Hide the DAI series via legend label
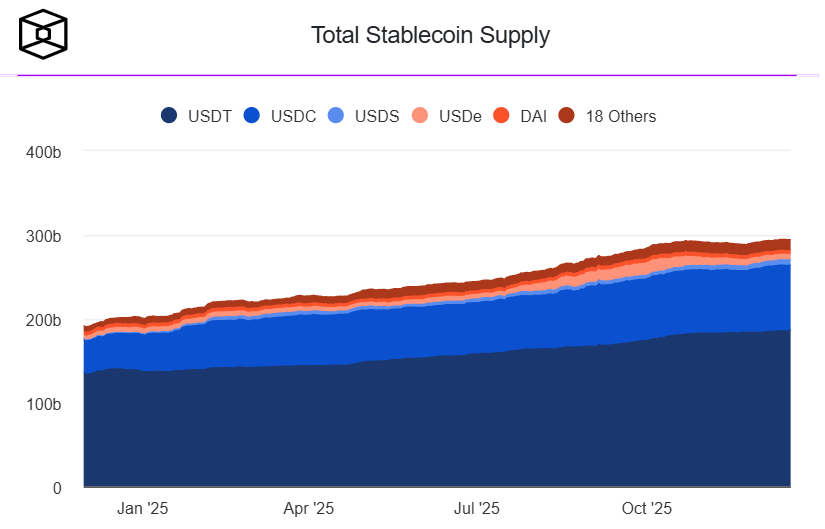This screenshot has height=529, width=825. coord(533,116)
